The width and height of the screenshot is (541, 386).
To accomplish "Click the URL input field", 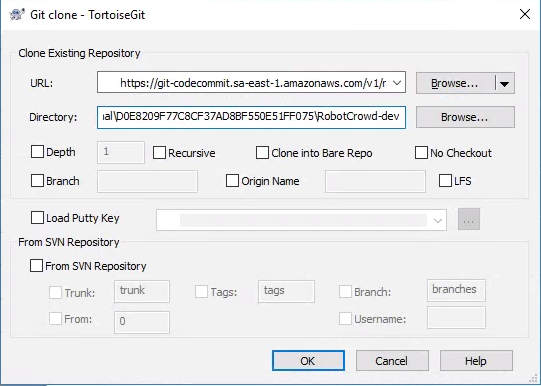I will tap(251, 82).
